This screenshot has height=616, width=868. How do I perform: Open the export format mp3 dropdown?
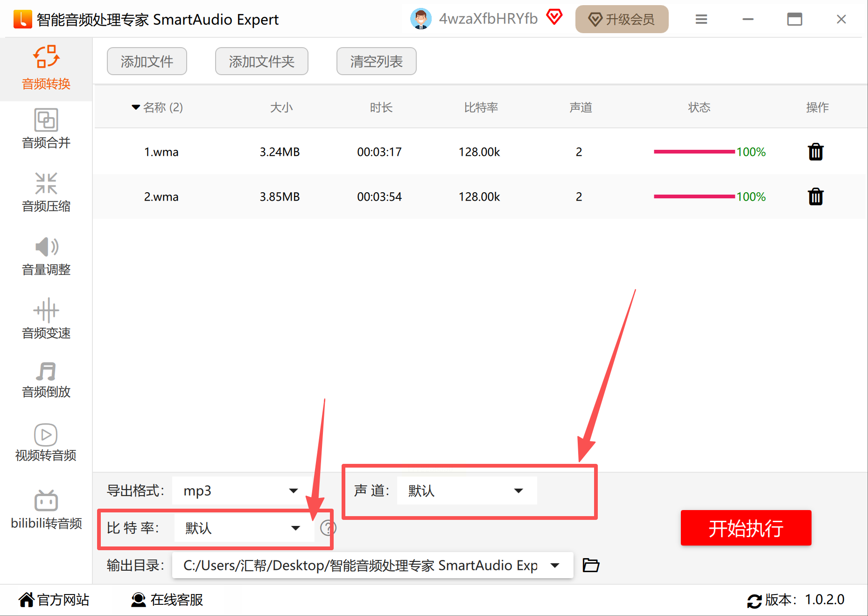point(242,490)
